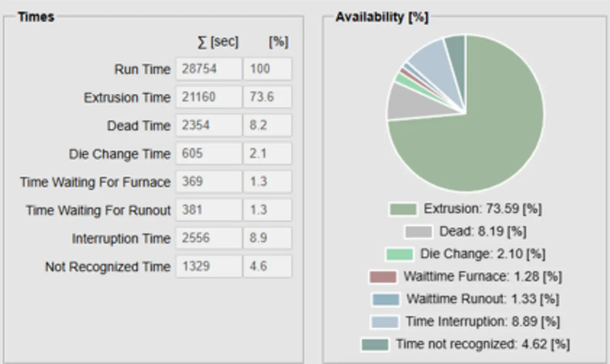
Task: Click the green Extrusion legend swatch
Action: [x=403, y=209]
